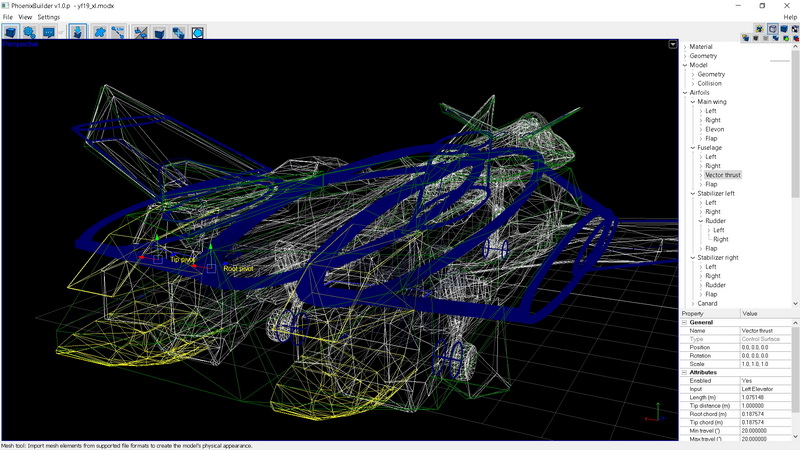
Task: Select the Elevon item under Main wing
Action: click(x=714, y=129)
